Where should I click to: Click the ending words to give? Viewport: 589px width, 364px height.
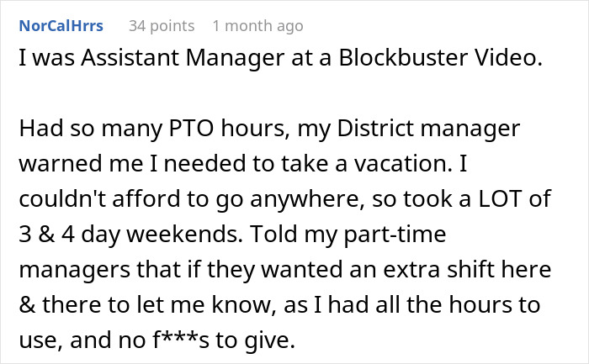pos(255,340)
